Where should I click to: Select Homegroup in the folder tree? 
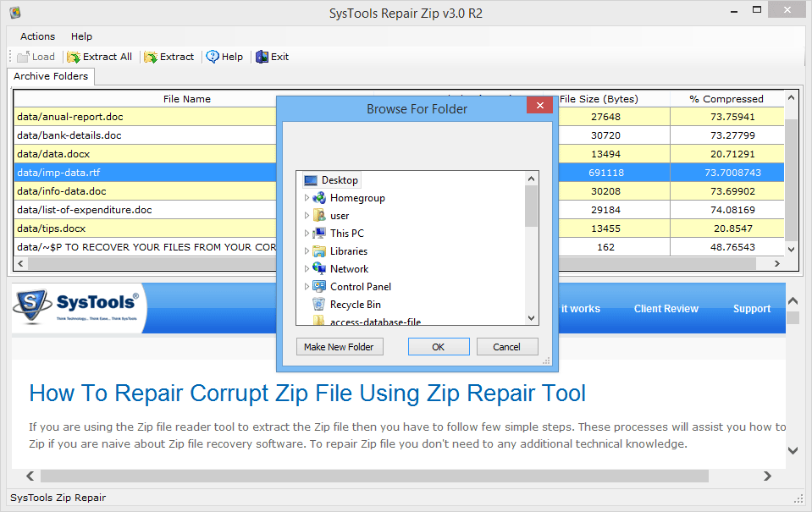pyautogui.click(x=357, y=198)
